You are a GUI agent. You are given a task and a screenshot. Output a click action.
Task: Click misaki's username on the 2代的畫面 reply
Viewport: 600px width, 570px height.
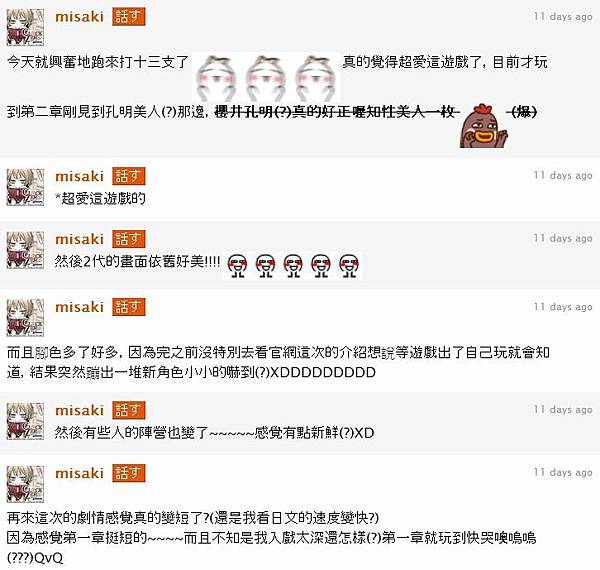coord(80,239)
